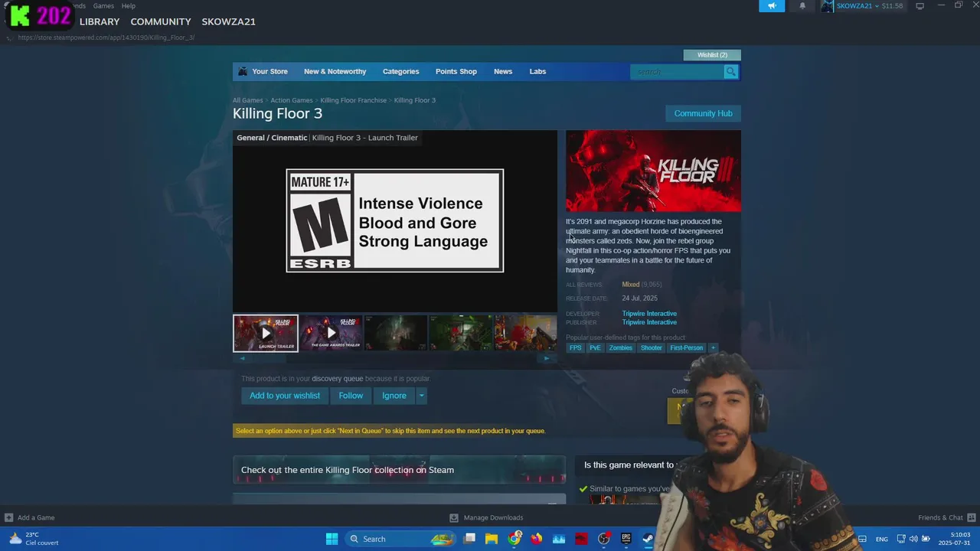Select the fifth orange screenshot thumbnail
Viewport: 980px width, 551px height.
click(525, 333)
